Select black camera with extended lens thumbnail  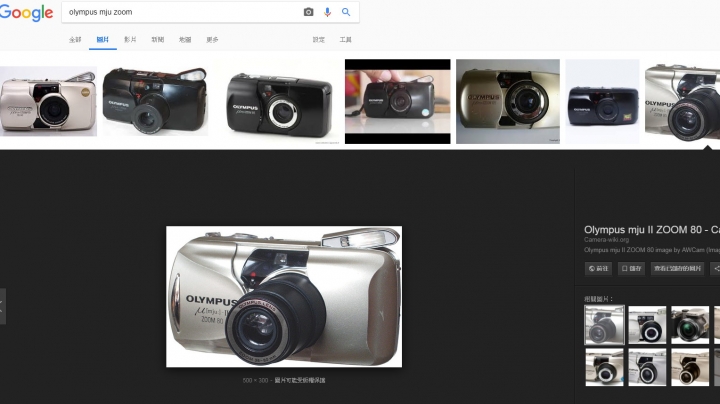click(x=155, y=101)
